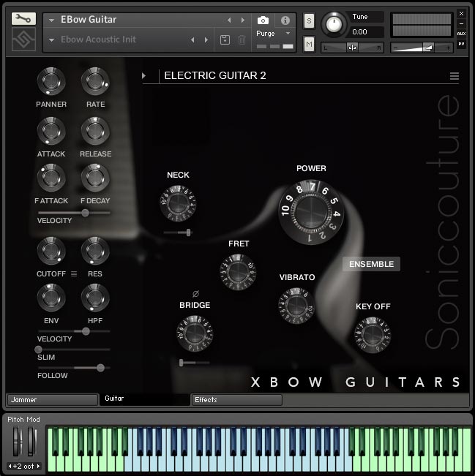475x476 pixels.
Task: Delete the preset with the trash icon
Action: pos(242,39)
